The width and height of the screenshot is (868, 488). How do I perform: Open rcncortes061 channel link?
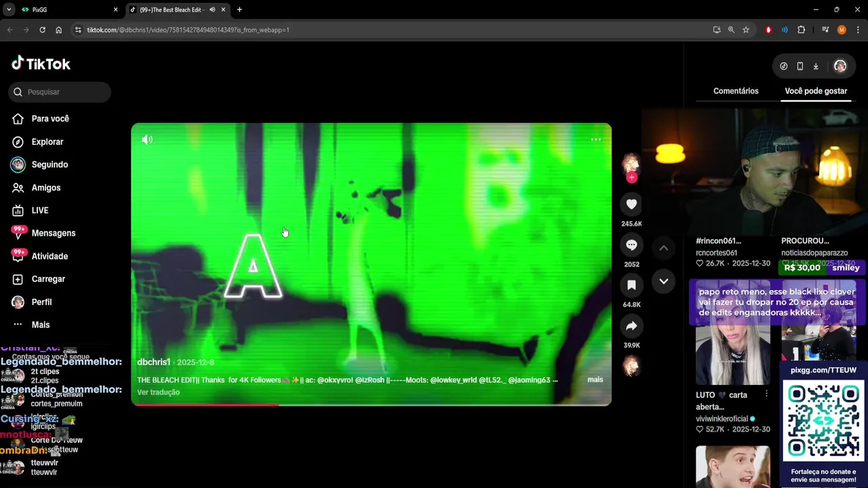pos(716,253)
